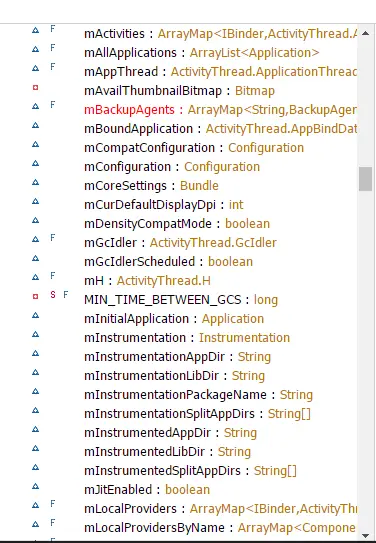Click the field icon beside mBackupAgents
Image resolution: width=376 pixels, height=543 pixels.
[35, 106]
